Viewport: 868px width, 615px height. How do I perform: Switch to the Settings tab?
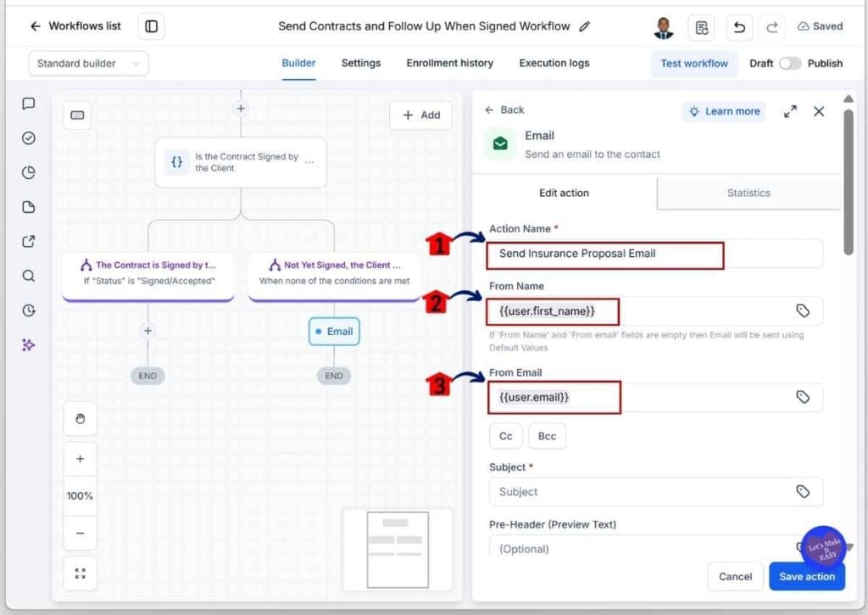(361, 63)
